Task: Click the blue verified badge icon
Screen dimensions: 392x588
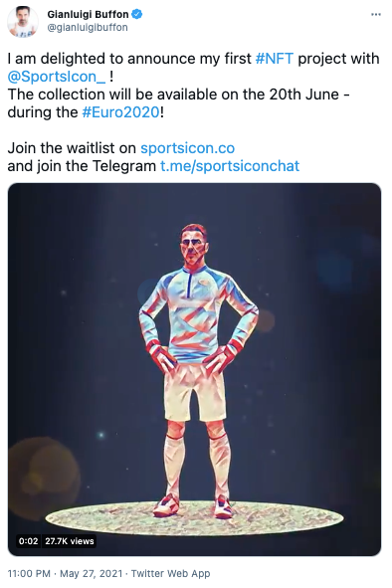Action: (x=137, y=14)
